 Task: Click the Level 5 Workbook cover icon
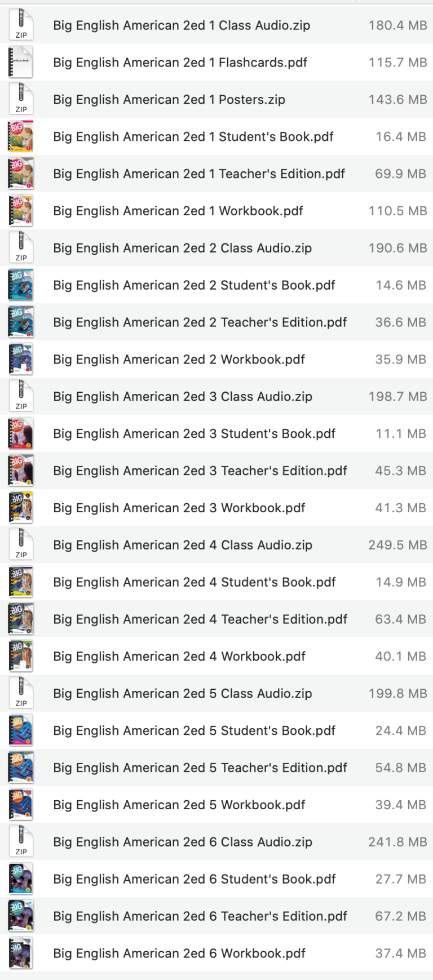[20, 805]
